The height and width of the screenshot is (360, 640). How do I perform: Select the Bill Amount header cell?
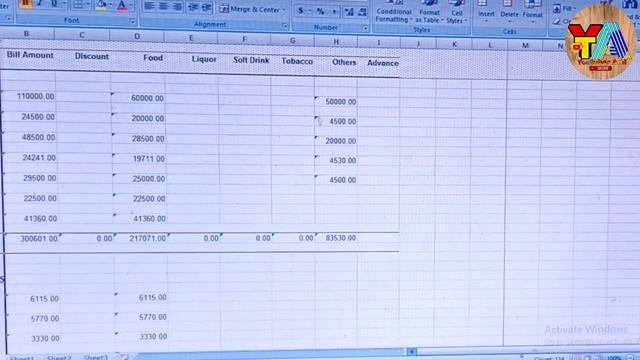(30, 55)
